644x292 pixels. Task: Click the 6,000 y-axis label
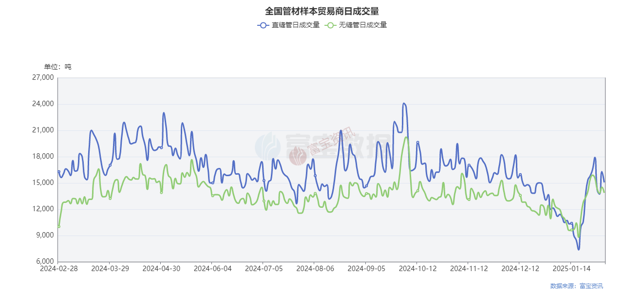[x=44, y=262]
